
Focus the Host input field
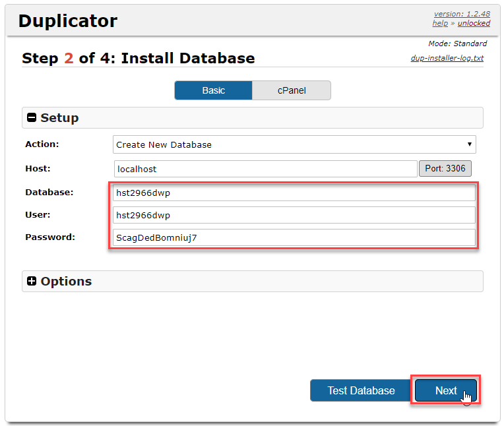point(265,169)
